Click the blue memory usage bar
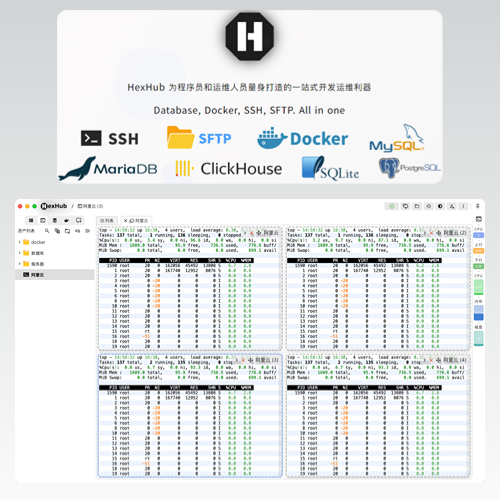The height and width of the screenshot is (500, 500). 479,313
